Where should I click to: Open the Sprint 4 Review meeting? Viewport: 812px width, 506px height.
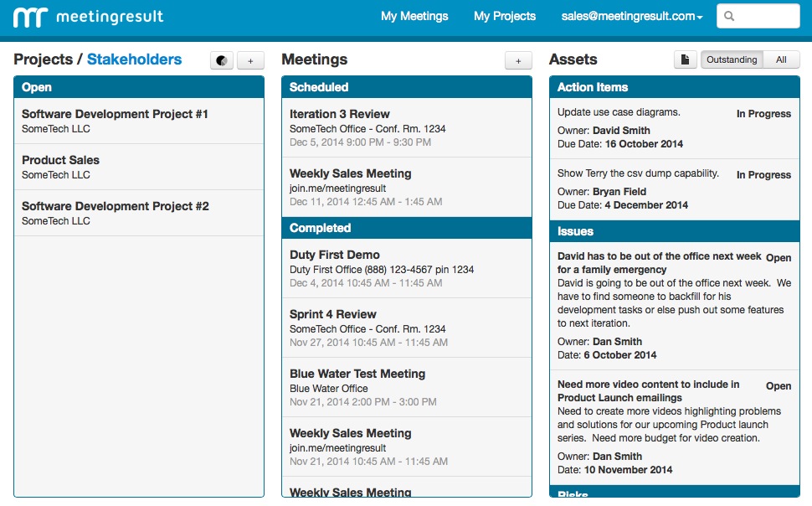pyautogui.click(x=407, y=328)
